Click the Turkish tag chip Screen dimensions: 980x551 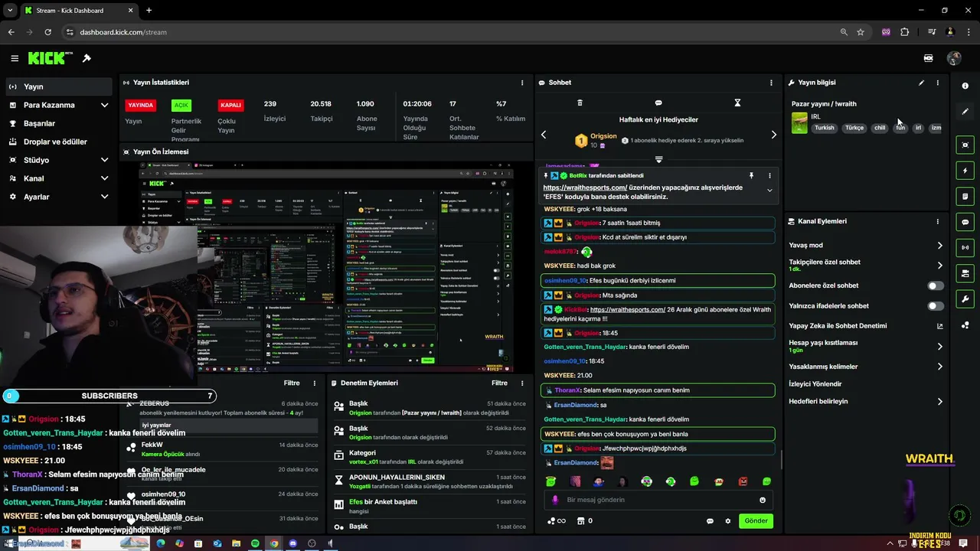tap(825, 128)
